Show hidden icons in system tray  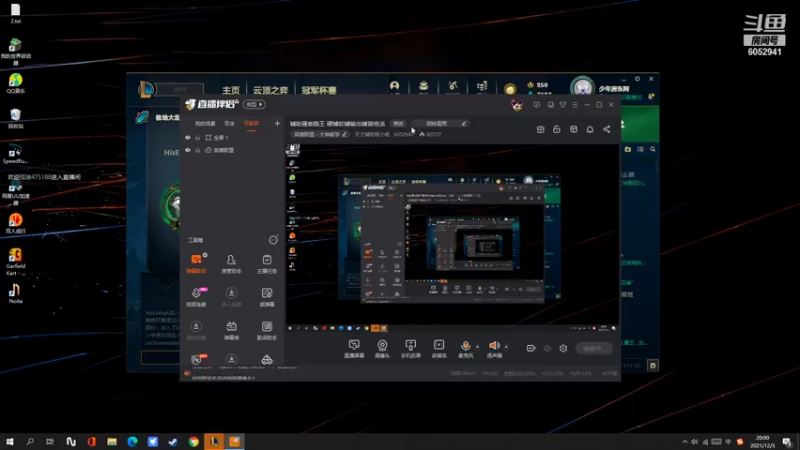coord(685,442)
